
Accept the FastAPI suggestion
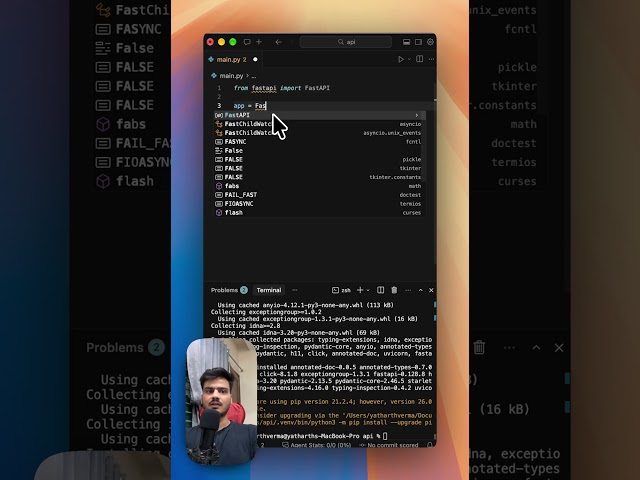(x=320, y=115)
